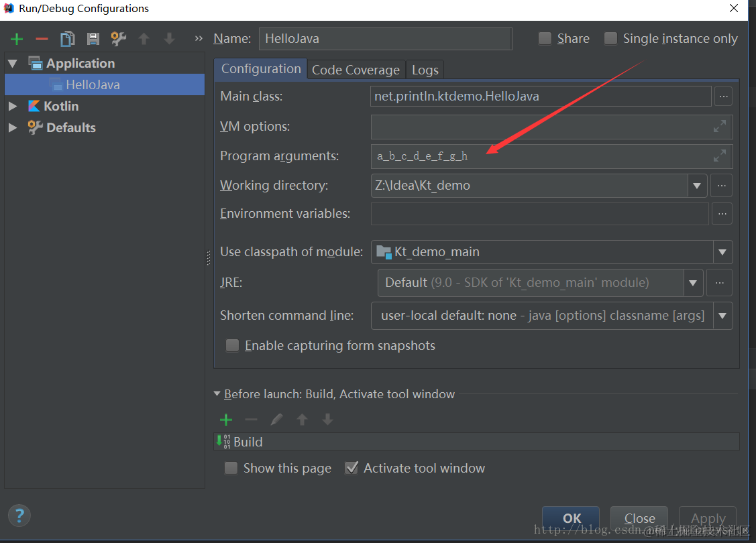Close the Run/Debug Configurations dialog window
The width and height of the screenshot is (756, 543).
point(734,8)
